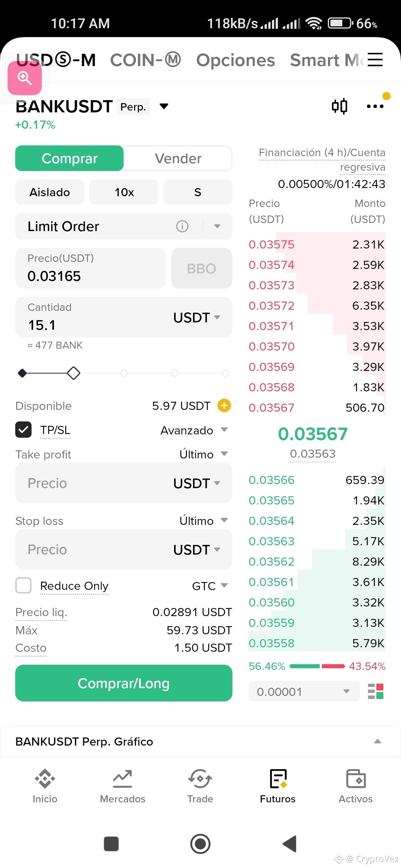401x868 pixels.
Task: Open Activos wallet in bottom navigation
Action: pyautogui.click(x=355, y=786)
